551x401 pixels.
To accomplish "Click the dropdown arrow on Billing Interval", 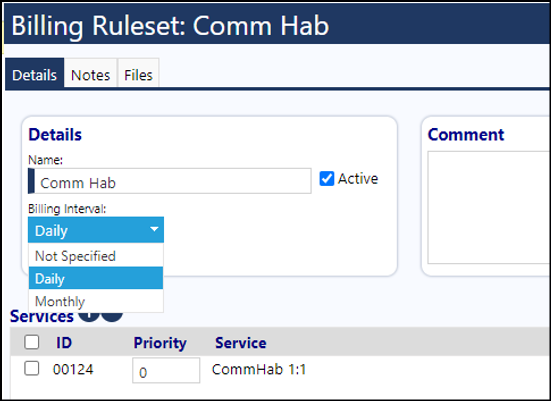I will [154, 229].
